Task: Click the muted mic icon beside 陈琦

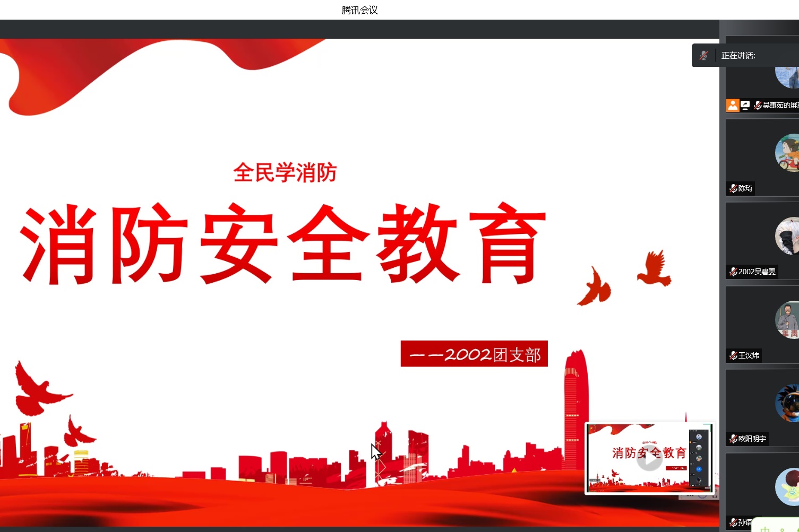Action: (x=733, y=188)
